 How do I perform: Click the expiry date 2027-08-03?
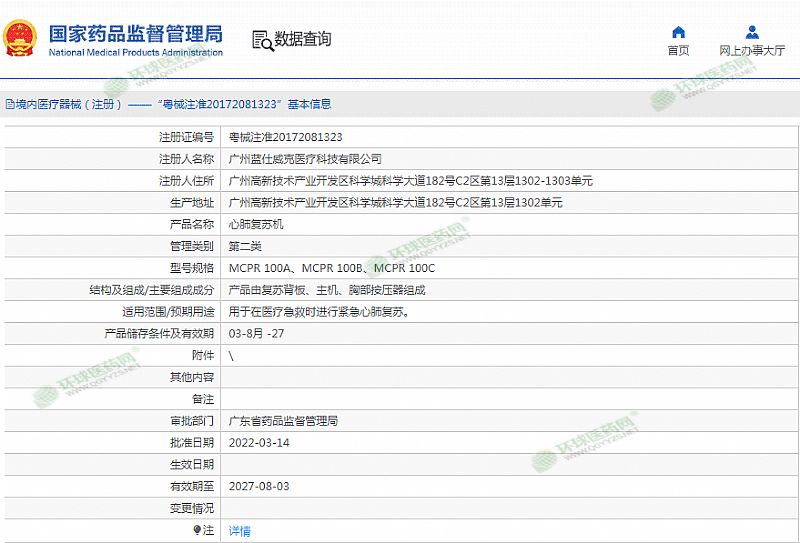pos(259,486)
